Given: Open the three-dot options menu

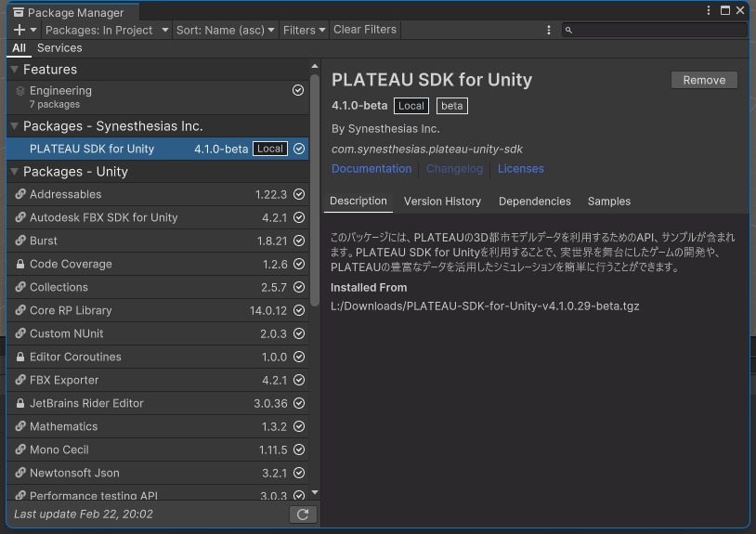Looking at the screenshot, I should tap(549, 30).
